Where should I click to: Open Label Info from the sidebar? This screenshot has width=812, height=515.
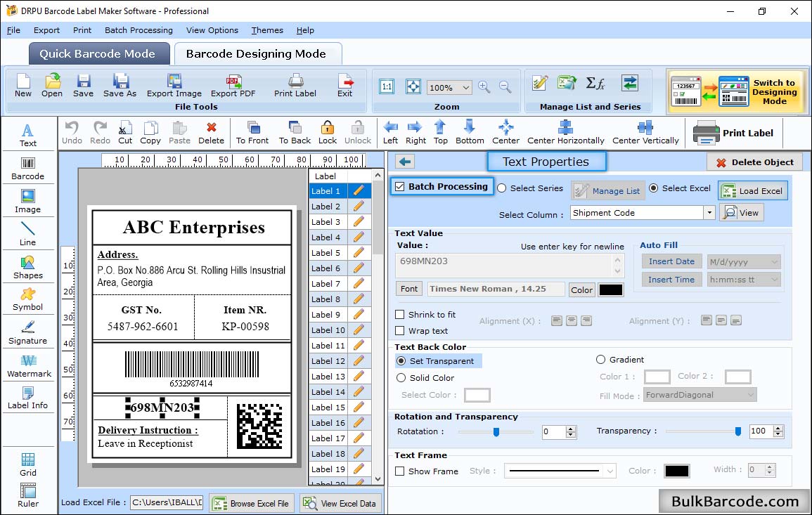(x=28, y=398)
